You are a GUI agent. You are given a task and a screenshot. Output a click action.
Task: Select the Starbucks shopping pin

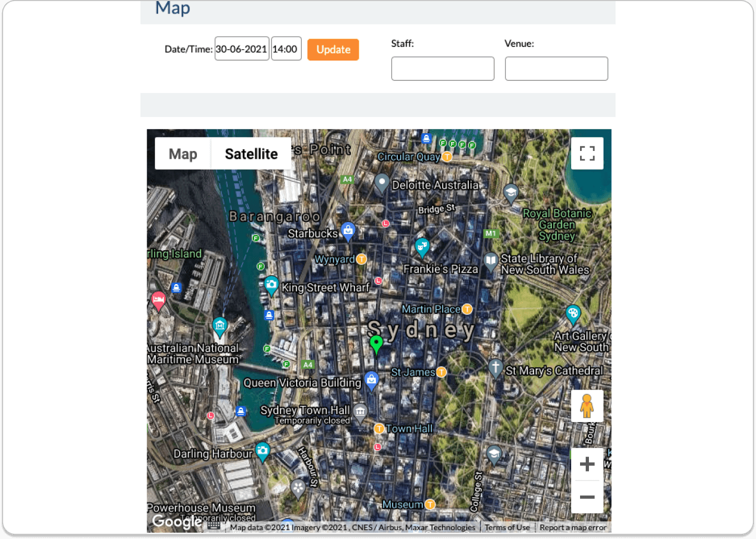[x=348, y=230]
